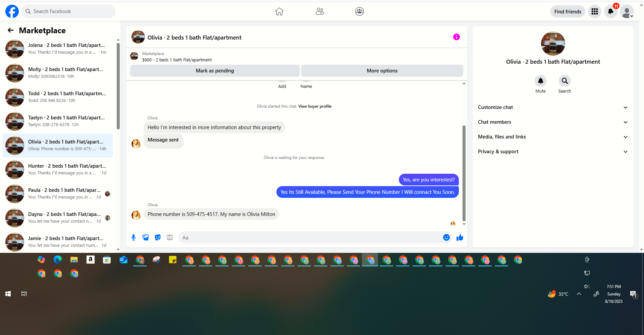Expand Customize chat section
This screenshot has height=335, width=644.
pos(553,107)
